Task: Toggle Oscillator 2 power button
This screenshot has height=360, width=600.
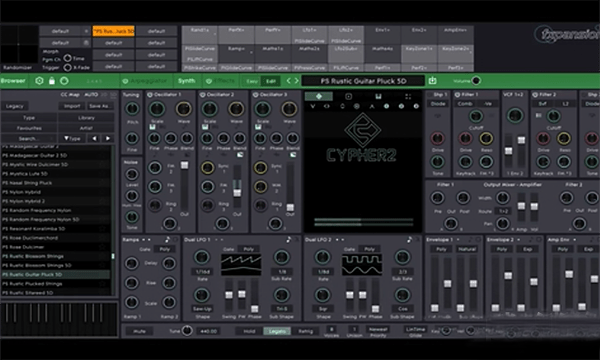Action: [203, 94]
